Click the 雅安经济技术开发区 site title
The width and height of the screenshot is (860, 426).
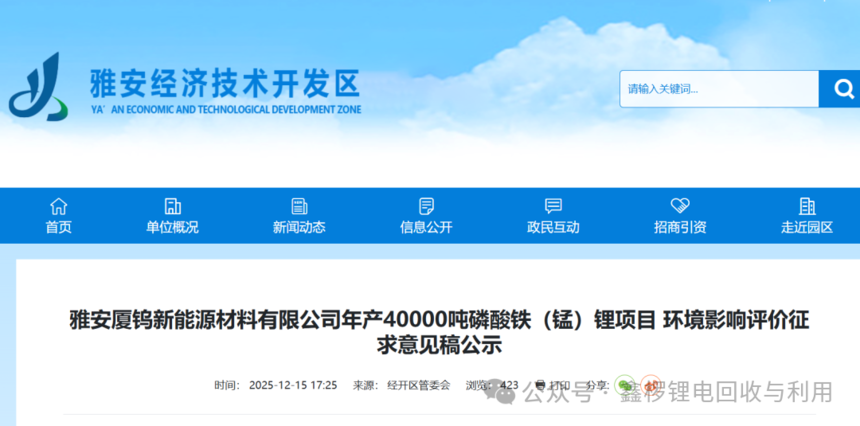tap(225, 84)
